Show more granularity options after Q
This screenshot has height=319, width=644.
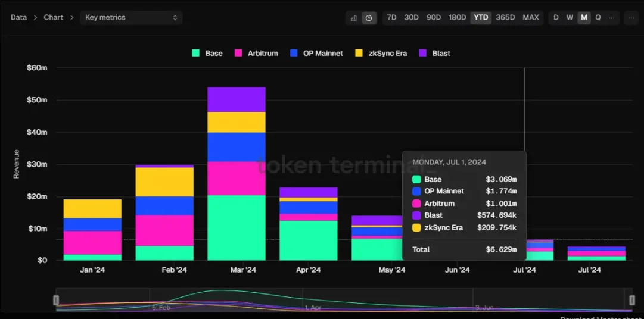612,18
